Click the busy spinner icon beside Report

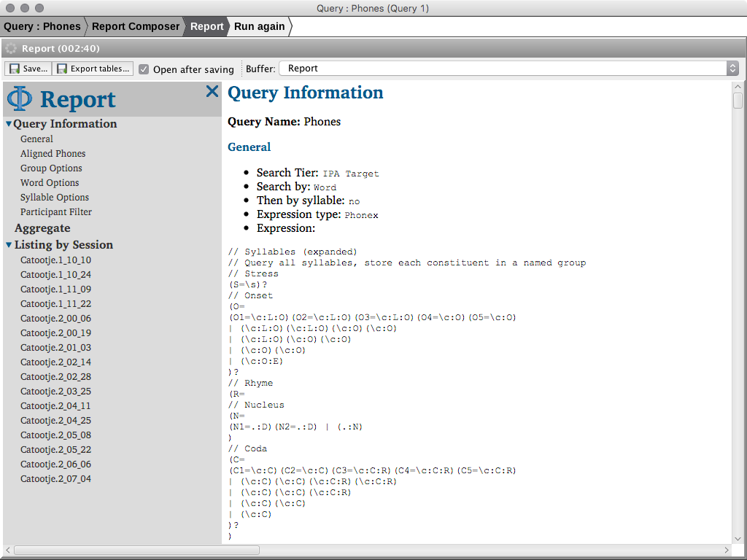pyautogui.click(x=11, y=49)
